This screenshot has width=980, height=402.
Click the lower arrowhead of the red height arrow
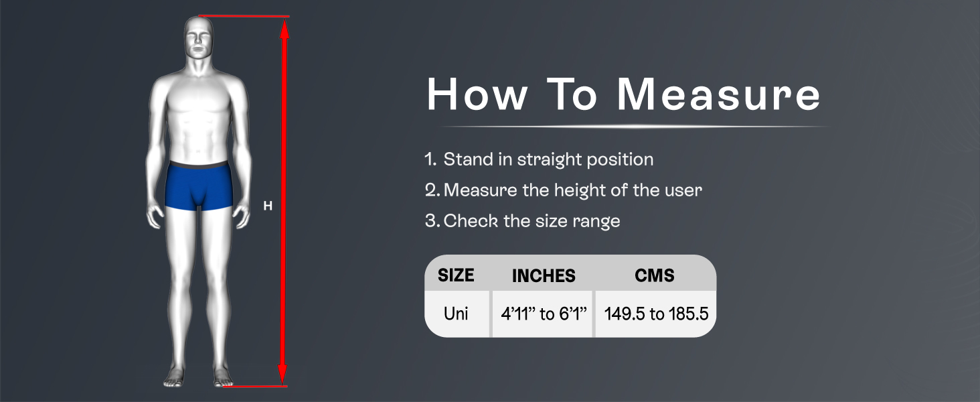(282, 375)
